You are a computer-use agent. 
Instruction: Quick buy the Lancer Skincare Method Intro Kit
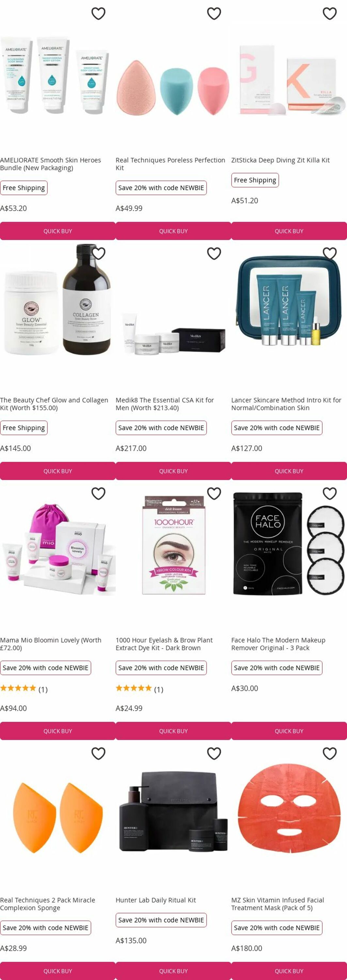pyautogui.click(x=289, y=471)
